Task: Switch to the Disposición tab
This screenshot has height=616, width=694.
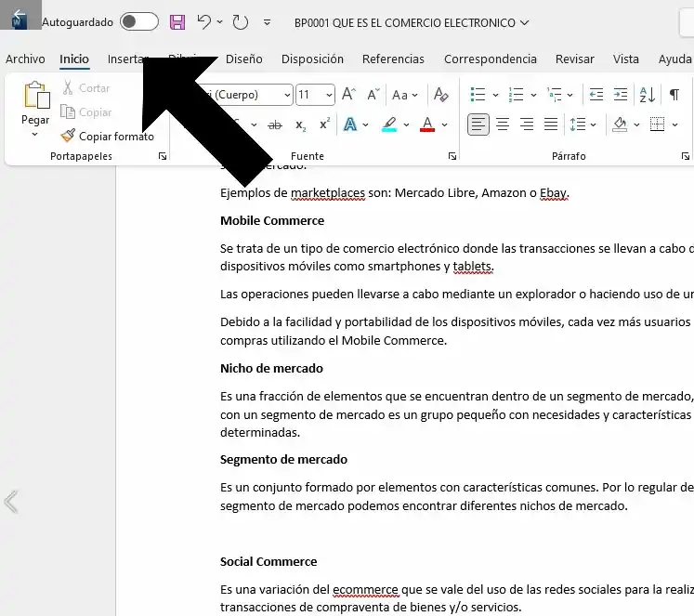Action: click(312, 59)
